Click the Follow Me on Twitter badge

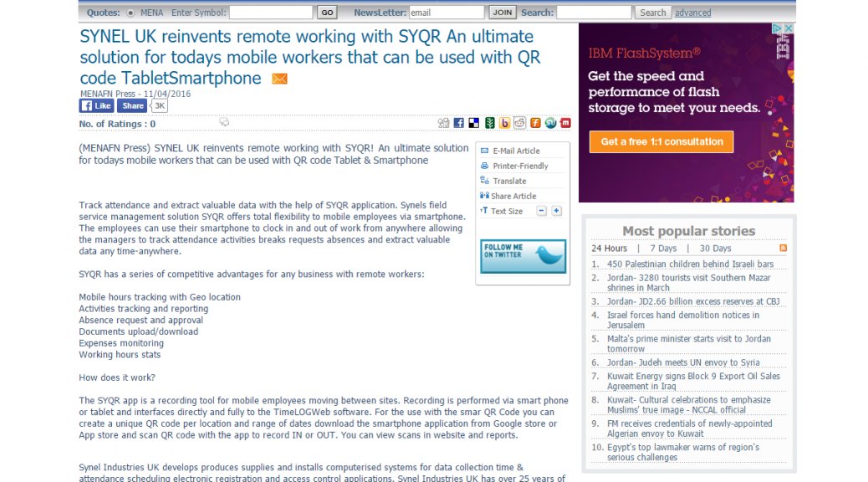[523, 256]
